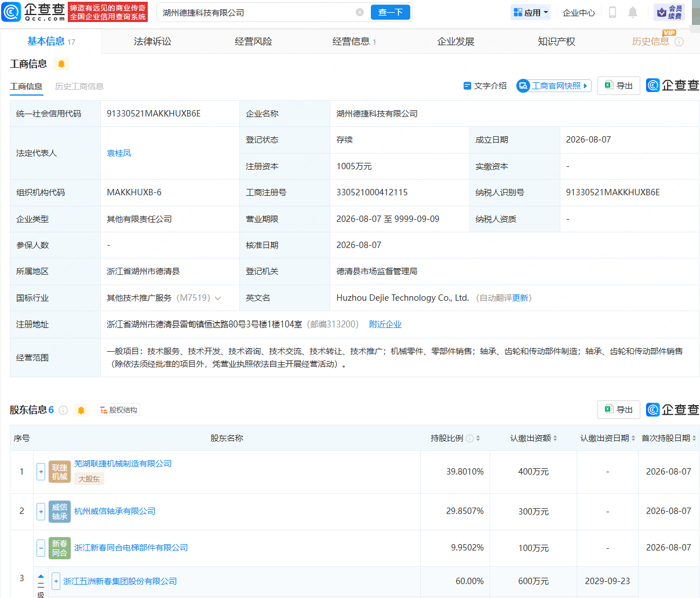
Task: Click info icon next to 股东信息
Action: pyautogui.click(x=63, y=410)
